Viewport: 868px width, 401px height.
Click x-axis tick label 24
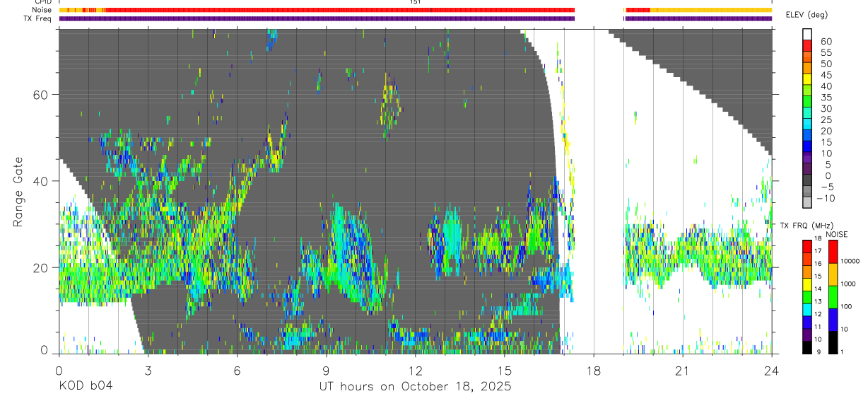771,370
